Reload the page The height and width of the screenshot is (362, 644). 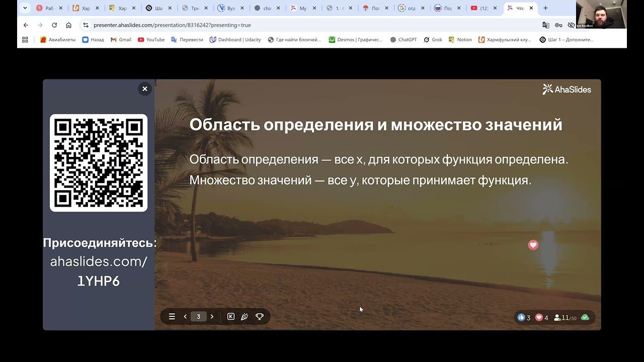[54, 25]
